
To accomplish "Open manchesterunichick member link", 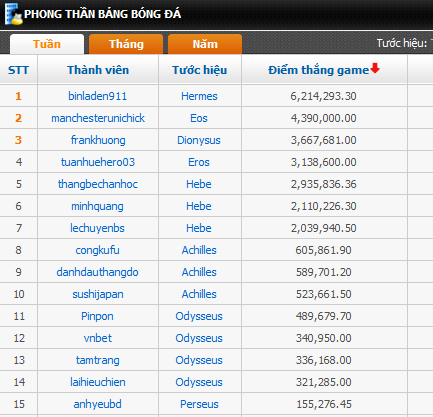I will [x=98, y=118].
